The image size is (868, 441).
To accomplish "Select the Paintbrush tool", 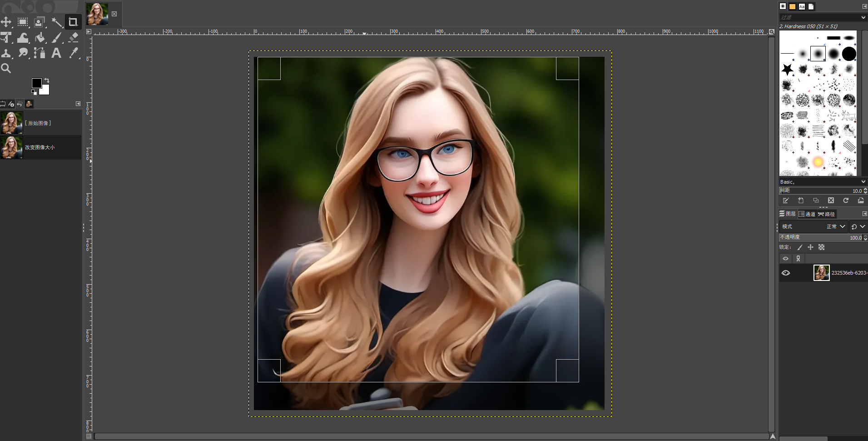I will pyautogui.click(x=56, y=38).
